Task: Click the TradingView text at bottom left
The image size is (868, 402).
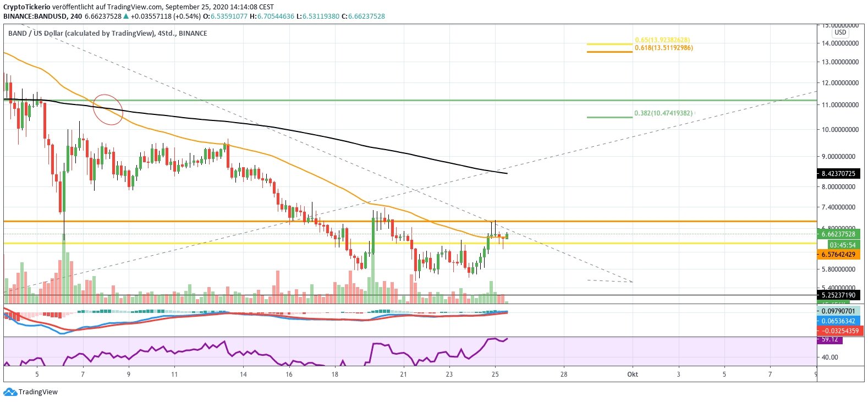Action: pos(38,392)
